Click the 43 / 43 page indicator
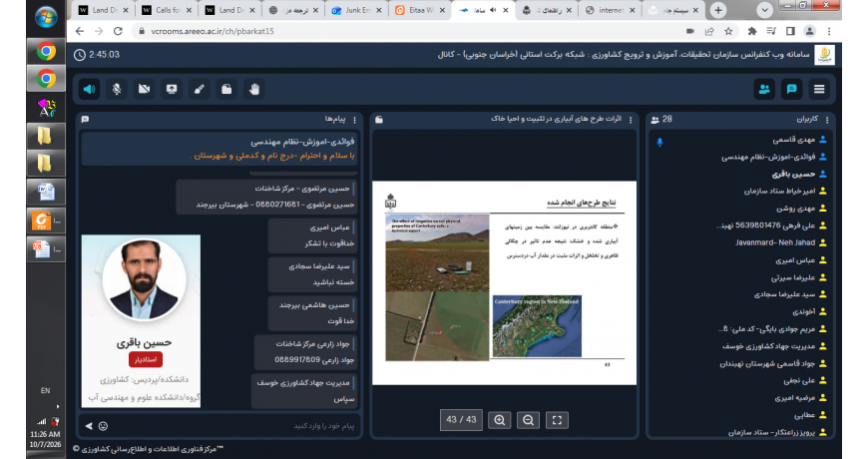The height and width of the screenshot is (459, 868). pyautogui.click(x=461, y=420)
